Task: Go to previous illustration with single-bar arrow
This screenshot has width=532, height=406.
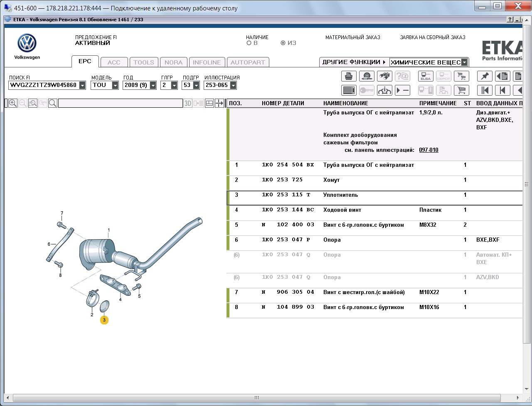Action: coord(502,90)
